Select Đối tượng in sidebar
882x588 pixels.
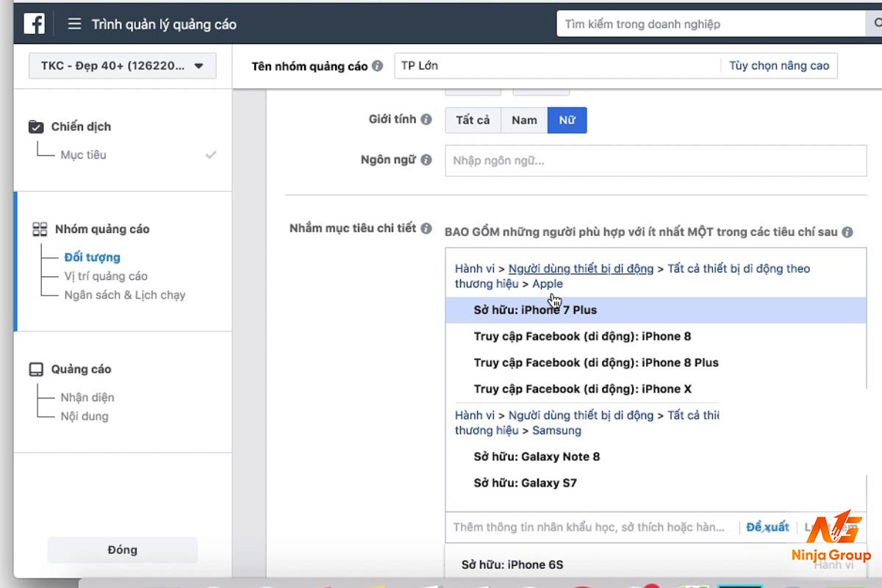click(x=92, y=257)
